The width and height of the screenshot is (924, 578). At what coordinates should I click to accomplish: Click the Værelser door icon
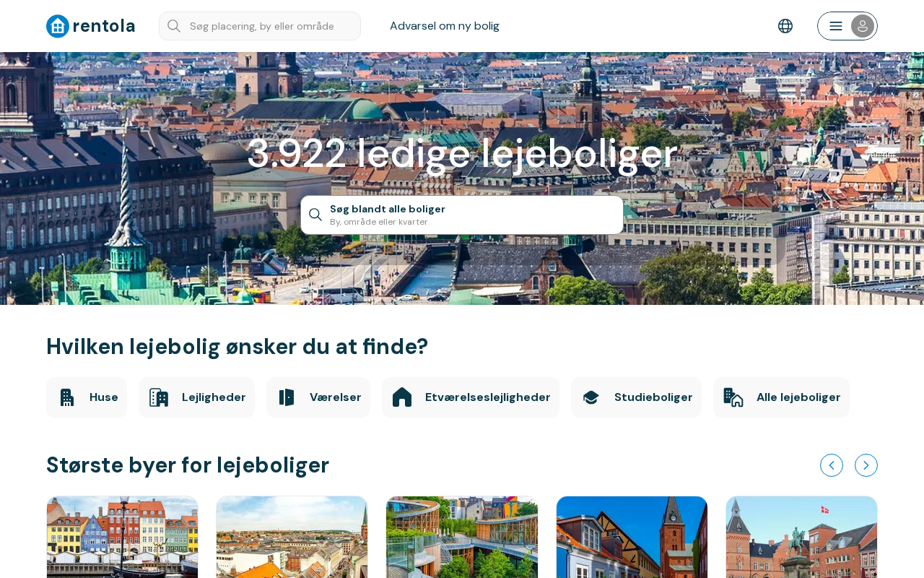pos(287,397)
